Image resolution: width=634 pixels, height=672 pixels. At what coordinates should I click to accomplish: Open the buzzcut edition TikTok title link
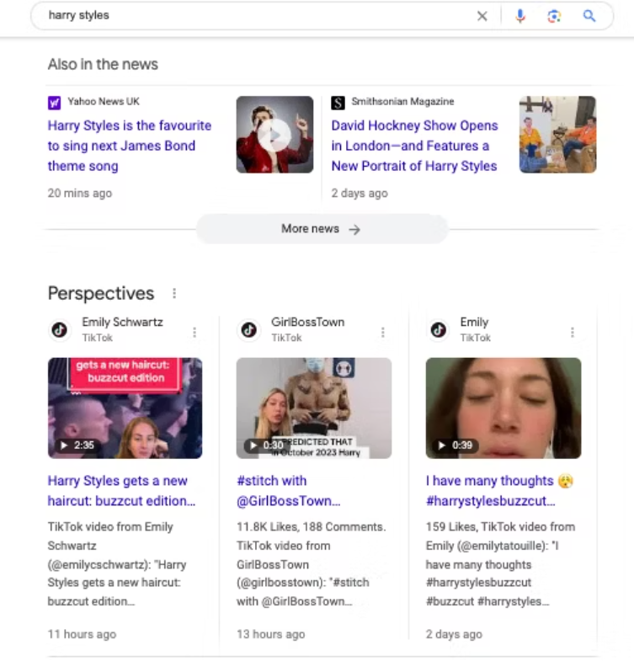point(121,491)
